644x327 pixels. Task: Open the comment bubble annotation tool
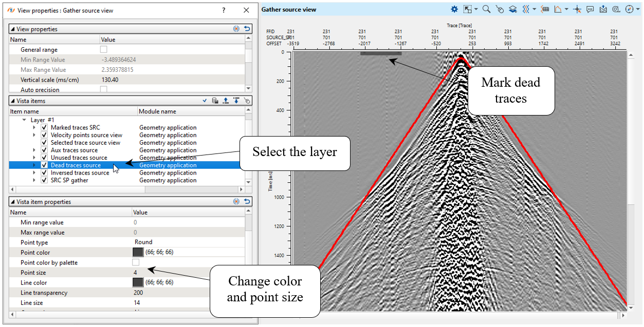click(590, 9)
